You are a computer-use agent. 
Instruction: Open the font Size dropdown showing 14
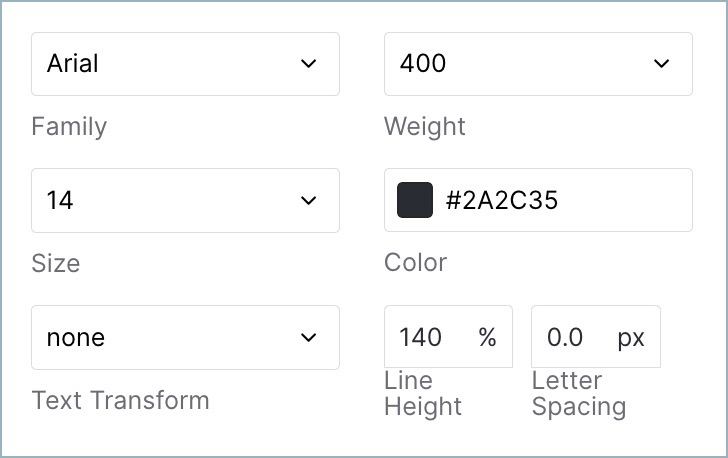click(x=185, y=201)
